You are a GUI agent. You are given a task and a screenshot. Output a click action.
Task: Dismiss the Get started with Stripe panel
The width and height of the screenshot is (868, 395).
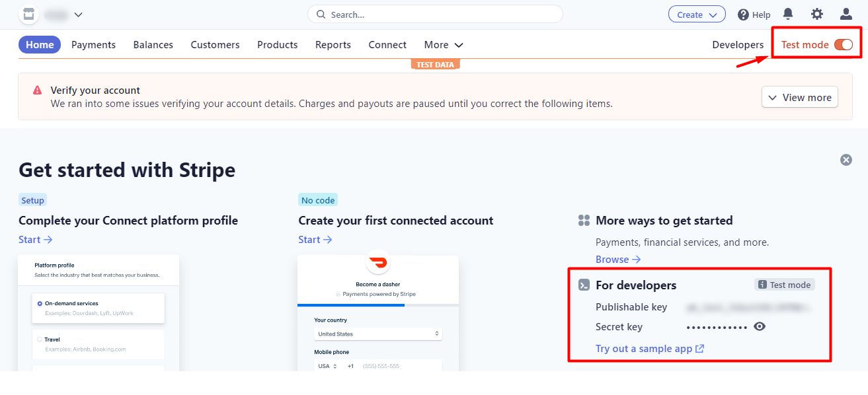pos(846,160)
